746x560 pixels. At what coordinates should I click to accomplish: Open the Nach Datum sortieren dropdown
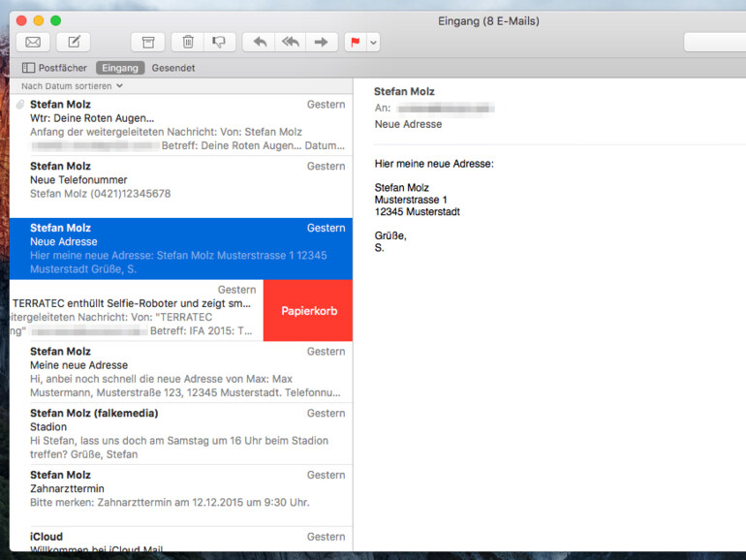(73, 86)
